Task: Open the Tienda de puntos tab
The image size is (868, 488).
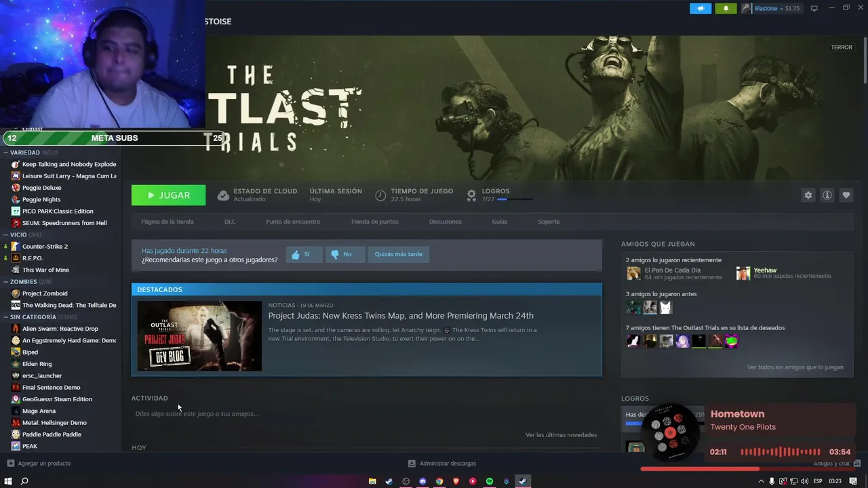Action: pos(374,222)
